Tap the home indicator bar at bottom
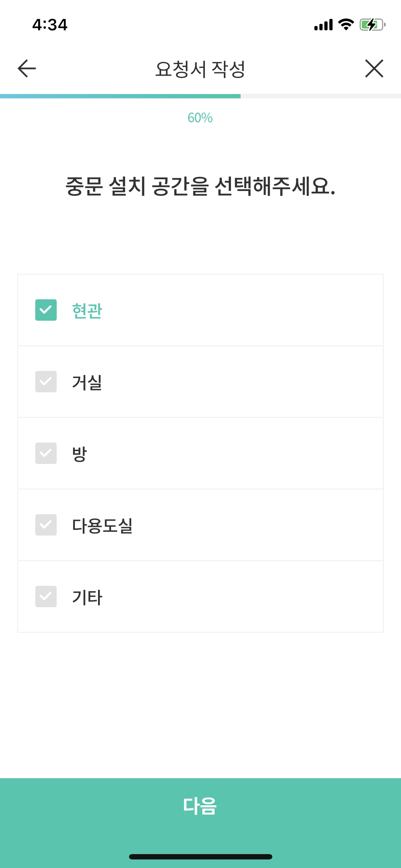Image resolution: width=401 pixels, height=868 pixels. click(200, 857)
